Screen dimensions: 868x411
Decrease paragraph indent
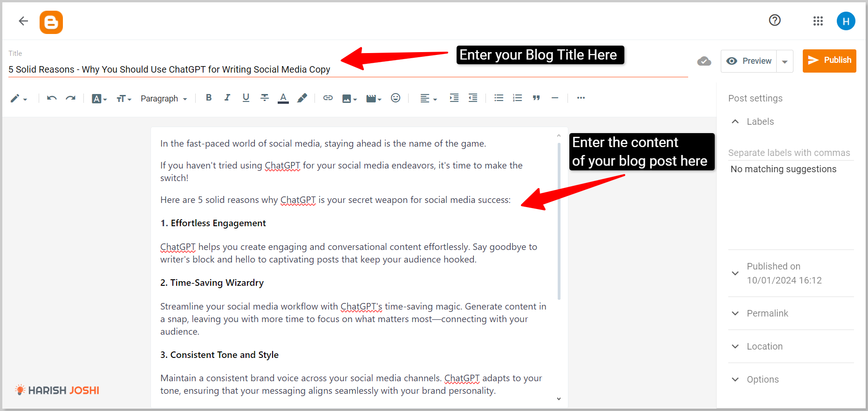click(473, 98)
